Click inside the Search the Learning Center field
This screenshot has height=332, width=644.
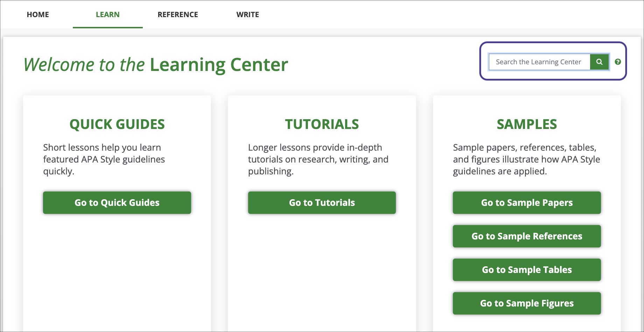pos(539,62)
